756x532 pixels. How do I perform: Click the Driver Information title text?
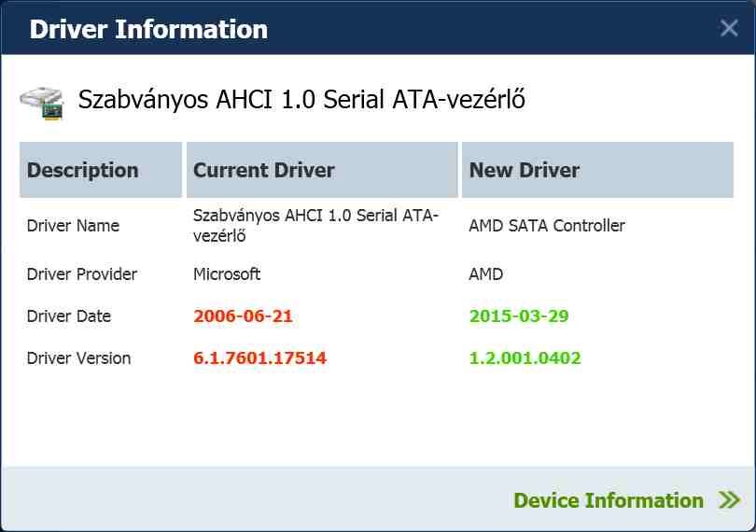[x=148, y=29]
